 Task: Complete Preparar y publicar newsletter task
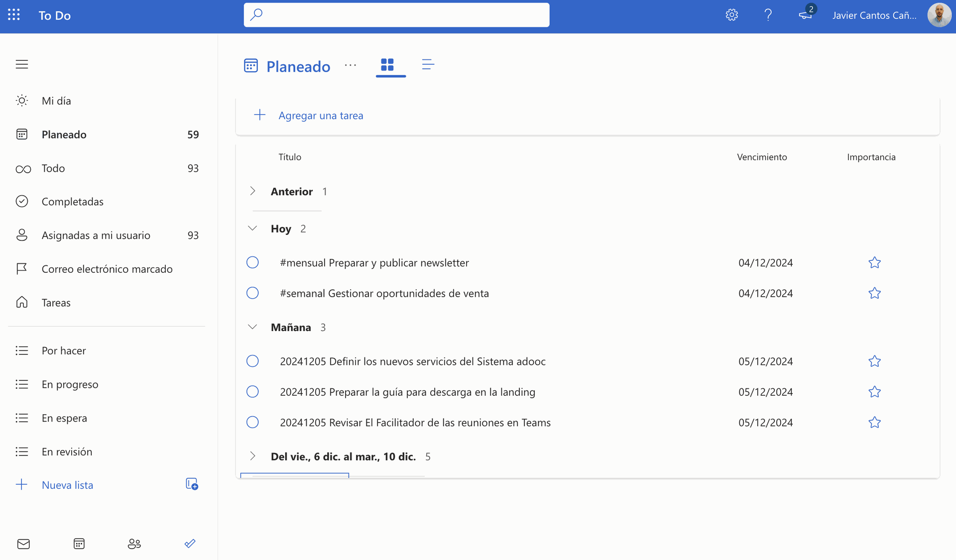click(252, 262)
